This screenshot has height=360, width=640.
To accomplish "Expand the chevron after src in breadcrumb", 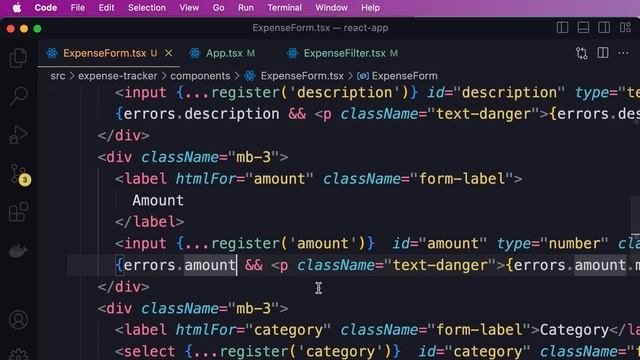I will click(72, 76).
